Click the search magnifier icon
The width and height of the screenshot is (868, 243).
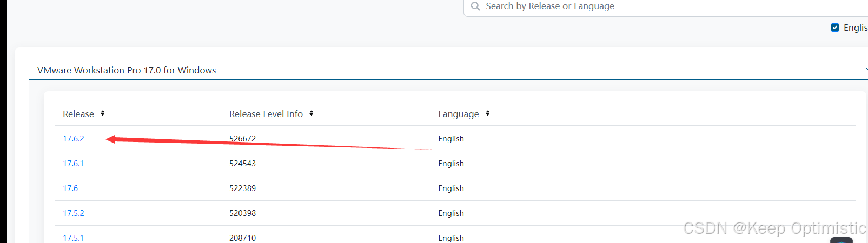pyautogui.click(x=475, y=6)
